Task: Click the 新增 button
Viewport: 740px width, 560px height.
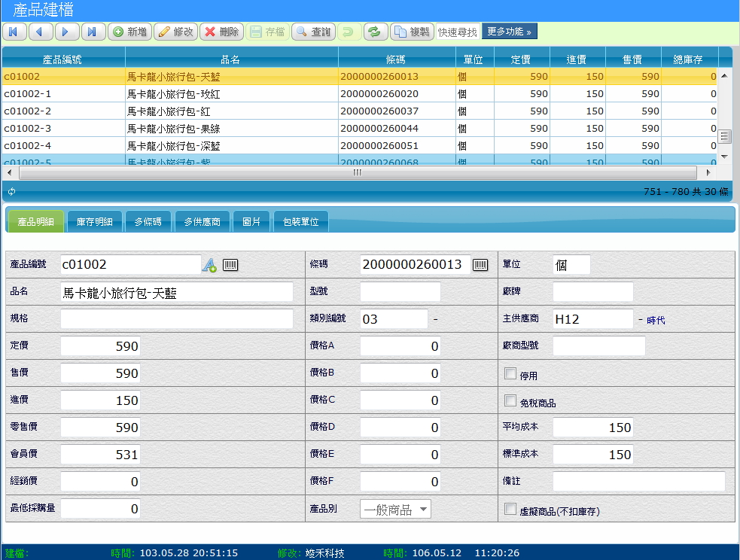Action: point(129,32)
